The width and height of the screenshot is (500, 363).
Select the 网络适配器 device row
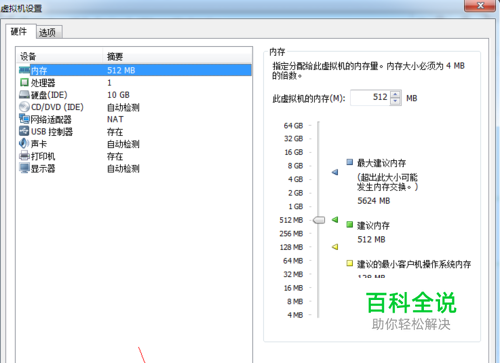tap(135, 119)
